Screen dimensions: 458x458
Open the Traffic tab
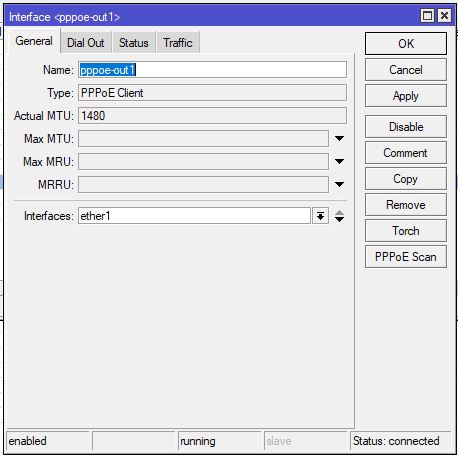click(178, 43)
